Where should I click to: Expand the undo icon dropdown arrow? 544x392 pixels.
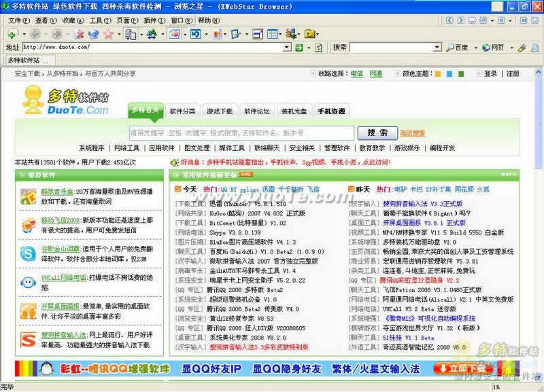coord(206,35)
